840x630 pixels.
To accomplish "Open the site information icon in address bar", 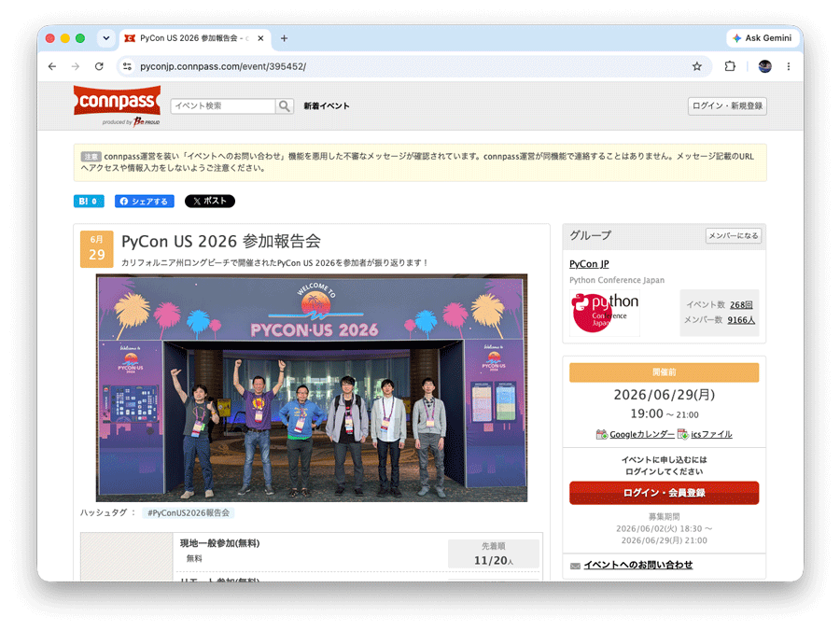I will click(x=127, y=66).
